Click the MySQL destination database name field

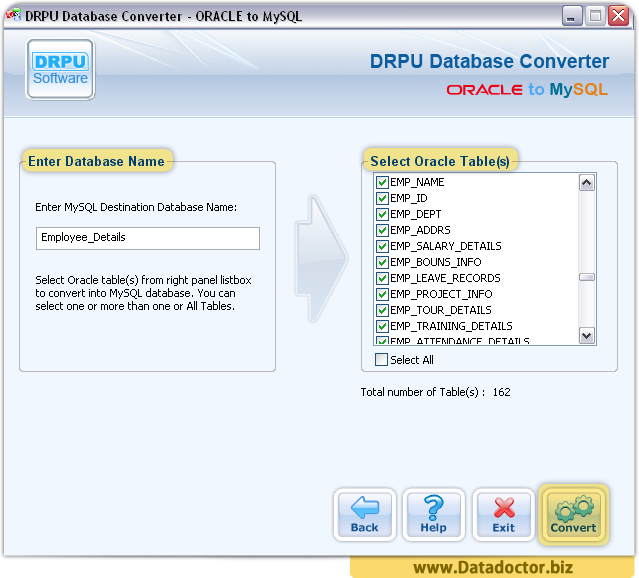148,238
